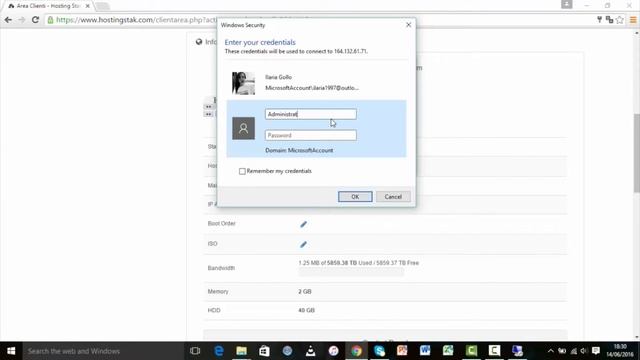Click the green padlock in address bar
640x360 pixels.
(x=50, y=20)
